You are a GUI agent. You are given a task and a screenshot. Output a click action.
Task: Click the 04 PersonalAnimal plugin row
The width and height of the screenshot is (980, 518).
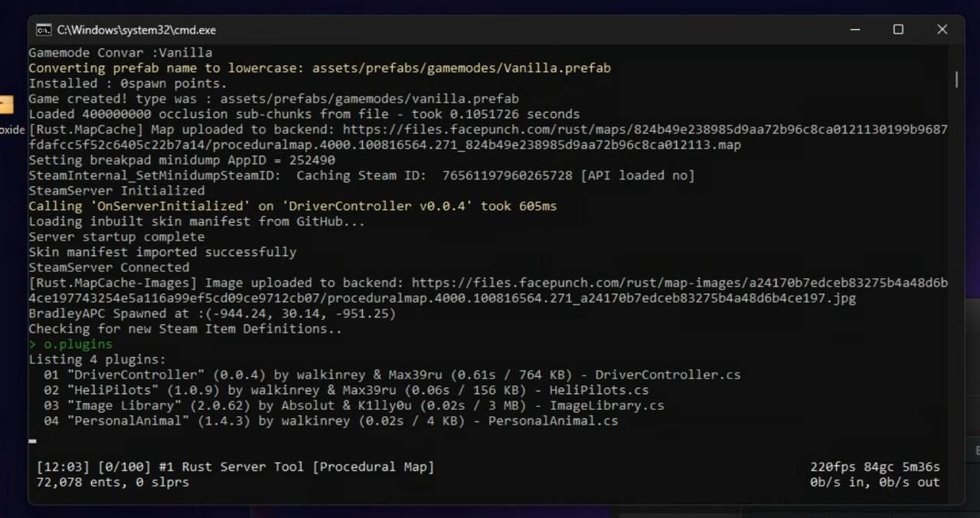(x=331, y=421)
